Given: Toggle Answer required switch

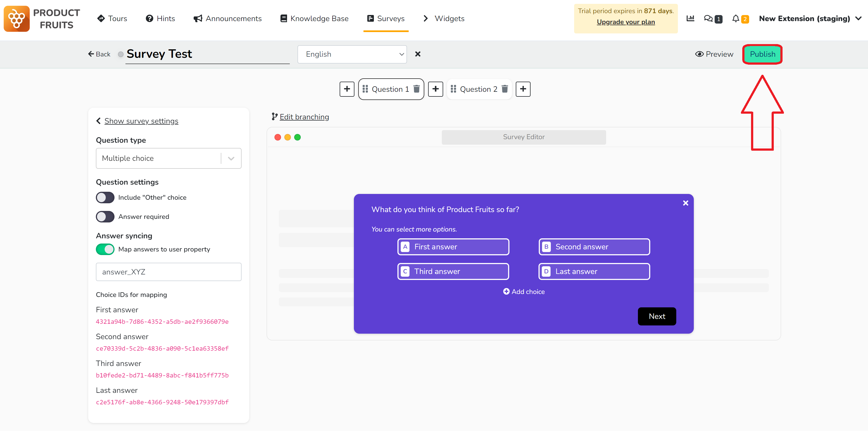Looking at the screenshot, I should 105,217.
